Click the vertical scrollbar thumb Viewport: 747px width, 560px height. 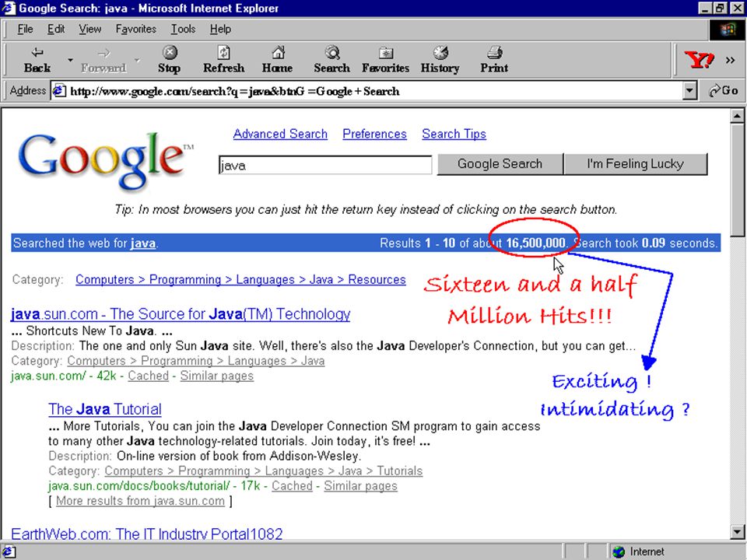click(737, 179)
